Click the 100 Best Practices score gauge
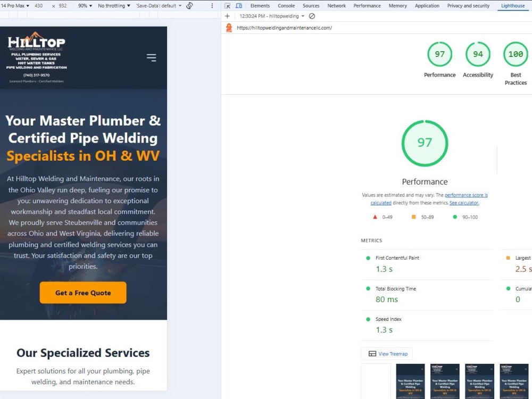The width and height of the screenshot is (532, 399). click(x=516, y=54)
